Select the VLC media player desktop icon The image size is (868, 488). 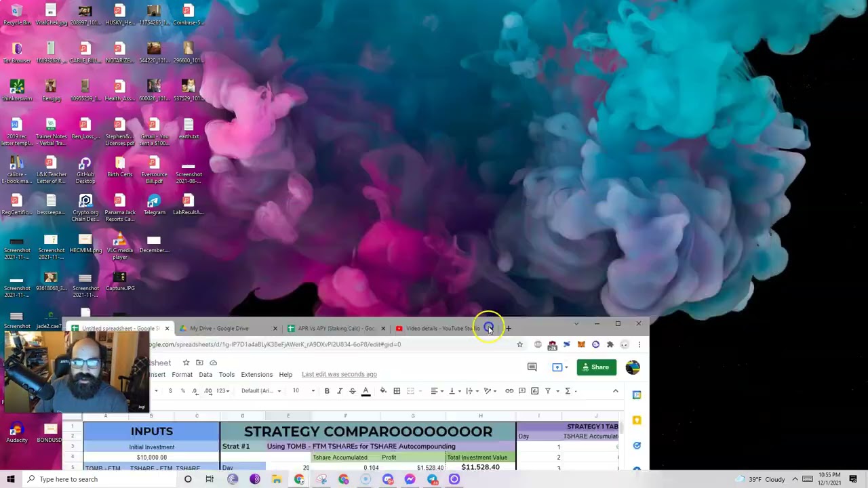[x=120, y=247]
